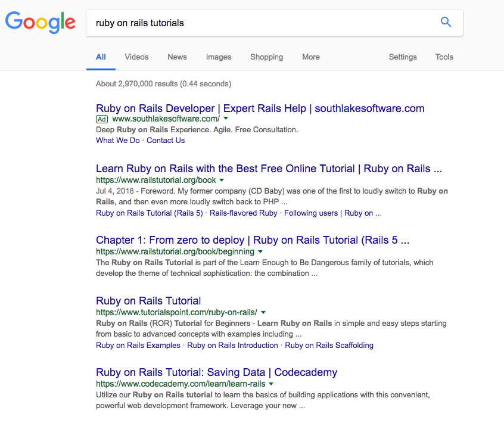Click the Ad badge on southlakesoftware result
The width and height of the screenshot is (504, 423).
click(101, 119)
